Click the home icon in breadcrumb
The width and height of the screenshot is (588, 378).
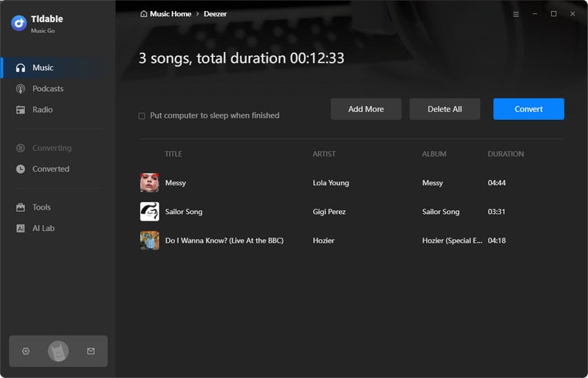coord(143,14)
